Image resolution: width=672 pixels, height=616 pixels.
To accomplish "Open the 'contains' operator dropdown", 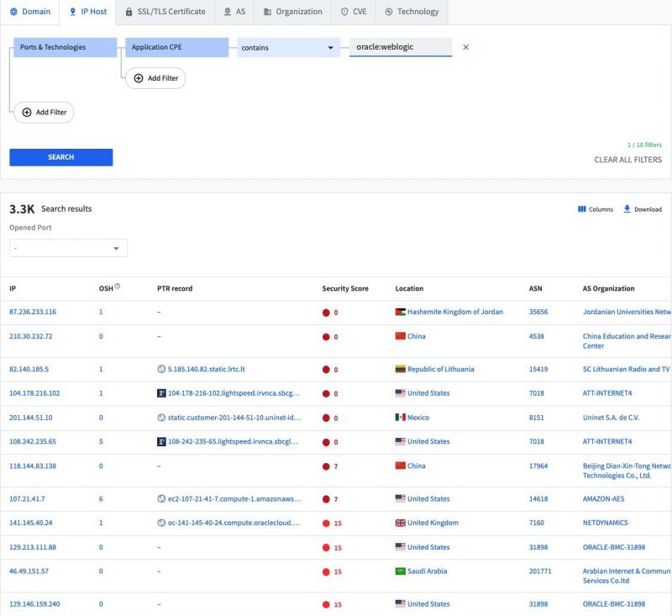I will 288,48.
